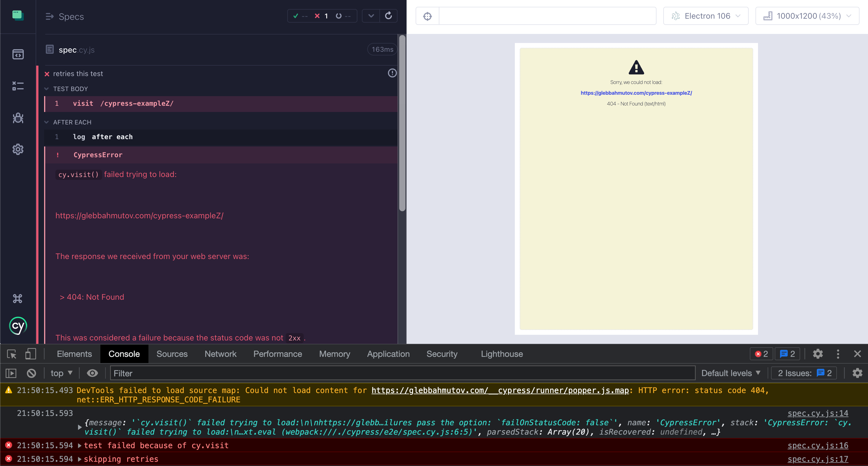Image resolution: width=868 pixels, height=466 pixels.
Task: Open the Application tab
Action: click(x=388, y=354)
